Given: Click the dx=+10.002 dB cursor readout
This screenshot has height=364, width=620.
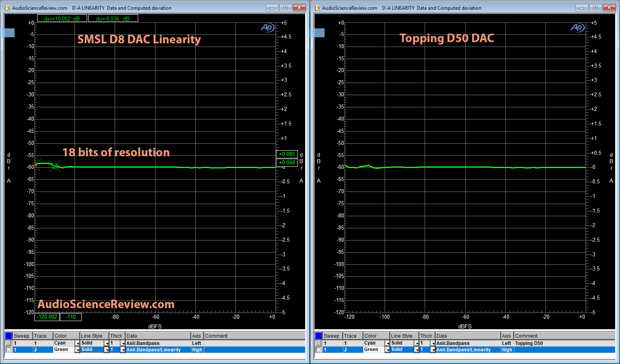Looking at the screenshot, I should (62, 18).
